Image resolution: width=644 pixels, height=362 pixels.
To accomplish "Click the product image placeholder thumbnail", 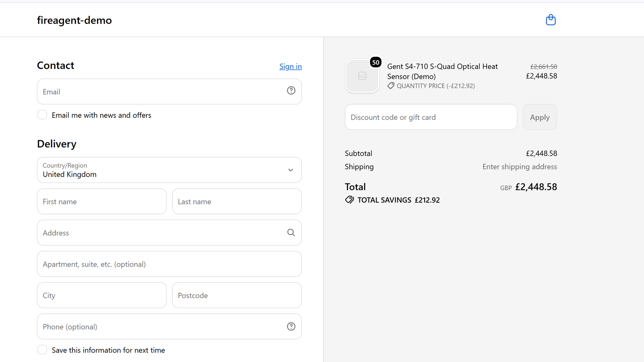I will [362, 76].
